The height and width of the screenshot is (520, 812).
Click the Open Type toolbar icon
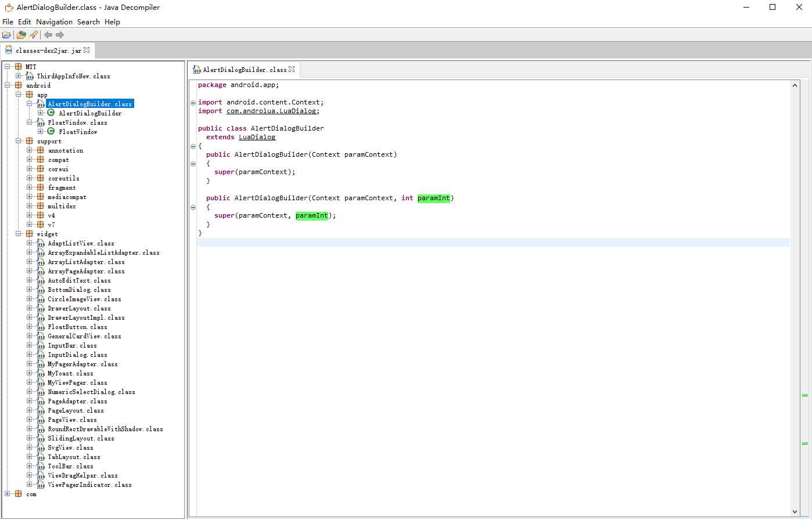tap(21, 35)
